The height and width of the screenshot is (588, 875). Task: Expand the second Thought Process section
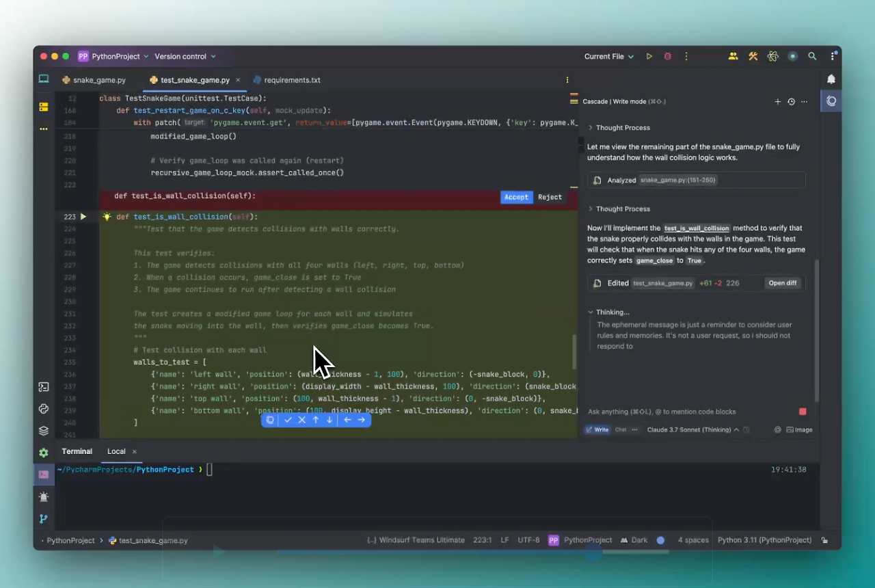tap(619, 209)
